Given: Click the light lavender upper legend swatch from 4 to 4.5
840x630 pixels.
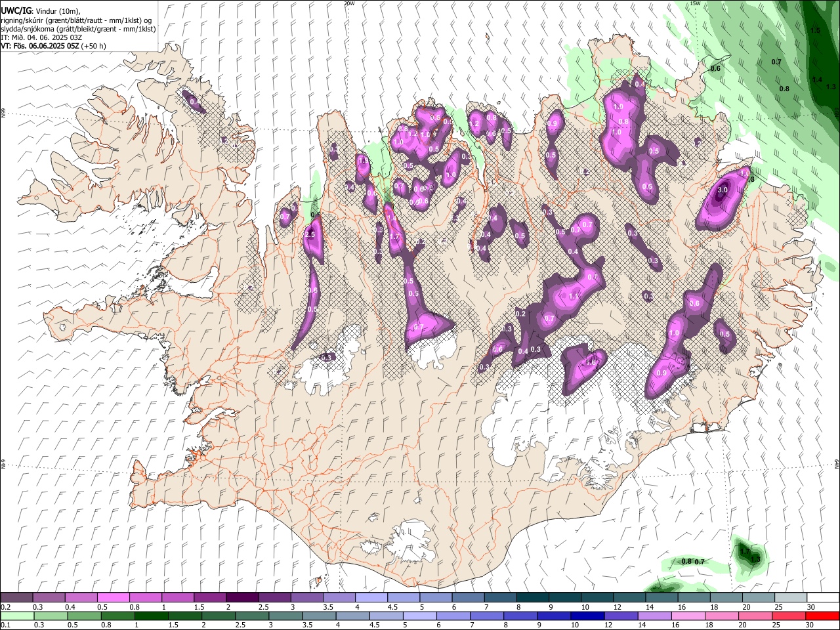Looking at the screenshot, I should point(371,598).
